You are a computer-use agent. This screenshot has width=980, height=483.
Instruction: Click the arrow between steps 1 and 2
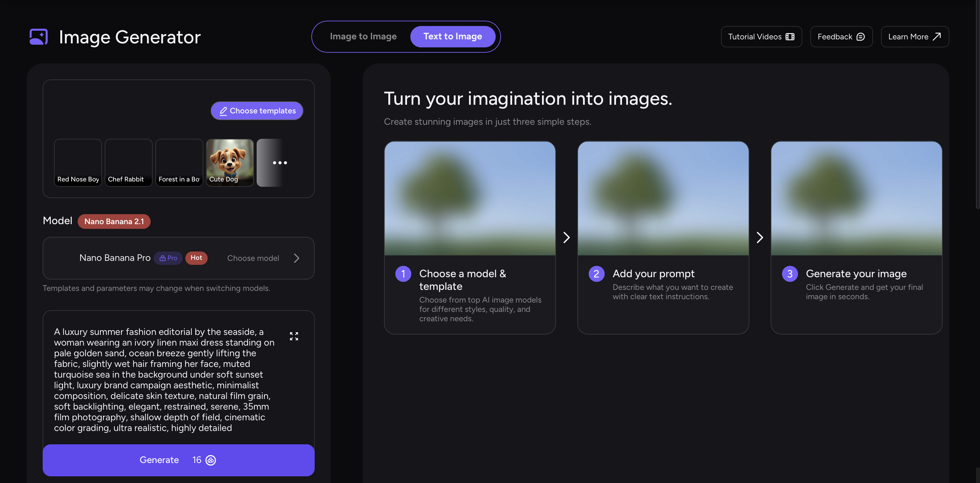[x=566, y=237]
